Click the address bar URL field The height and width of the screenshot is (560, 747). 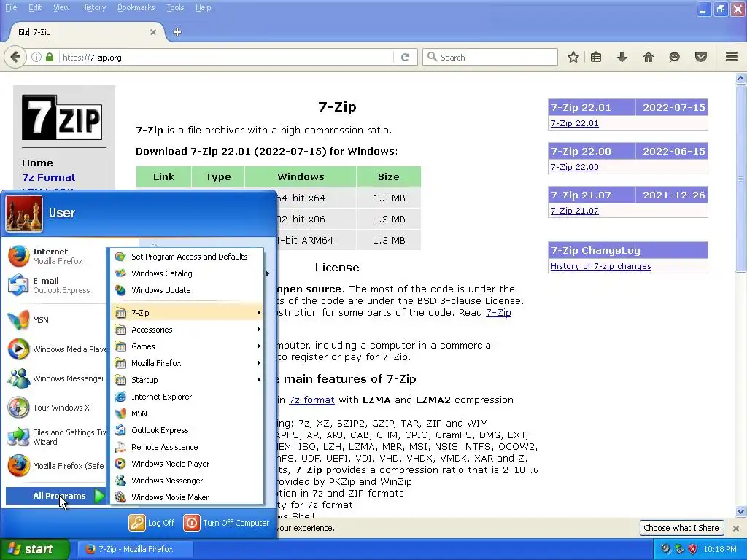(x=227, y=57)
